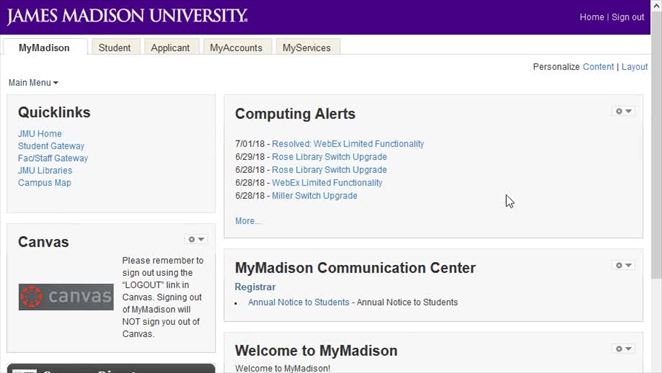
Task: Open Welcome to MyMadison gear menu
Action: click(x=623, y=348)
